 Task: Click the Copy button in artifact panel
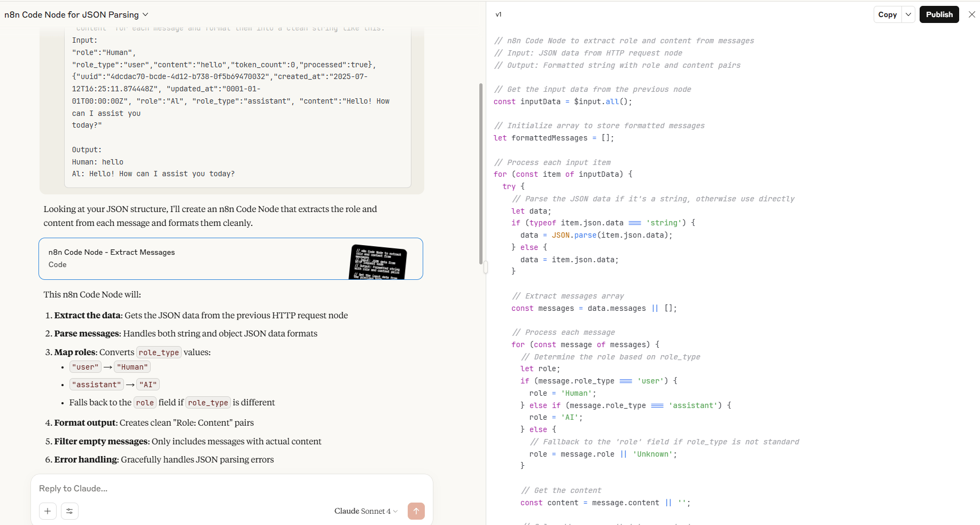tap(888, 14)
